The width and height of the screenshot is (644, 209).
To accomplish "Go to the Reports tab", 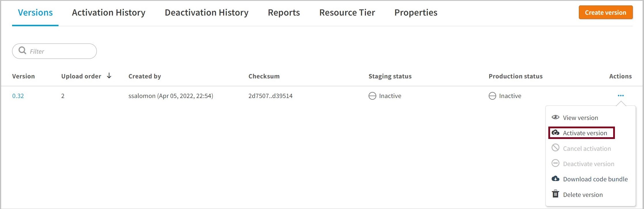I will pos(284,13).
